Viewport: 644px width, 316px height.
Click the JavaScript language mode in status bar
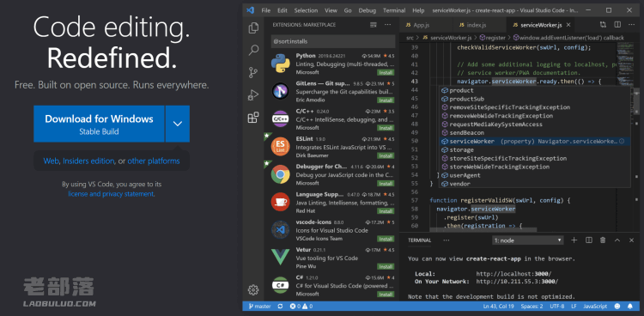[x=595, y=307]
